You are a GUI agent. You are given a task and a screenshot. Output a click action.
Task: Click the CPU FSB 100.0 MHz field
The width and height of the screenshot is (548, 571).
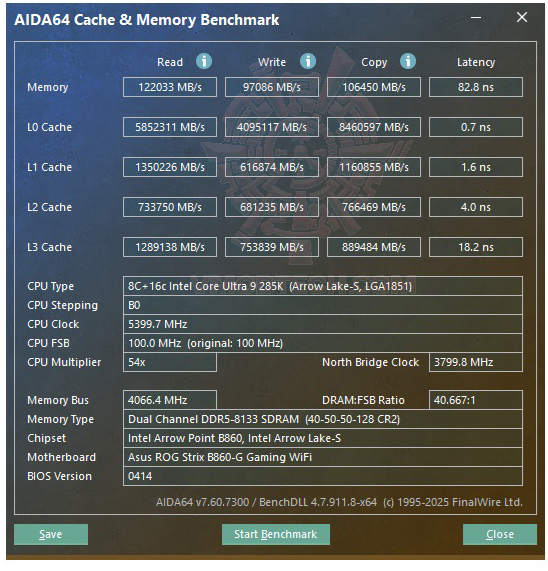[323, 343]
